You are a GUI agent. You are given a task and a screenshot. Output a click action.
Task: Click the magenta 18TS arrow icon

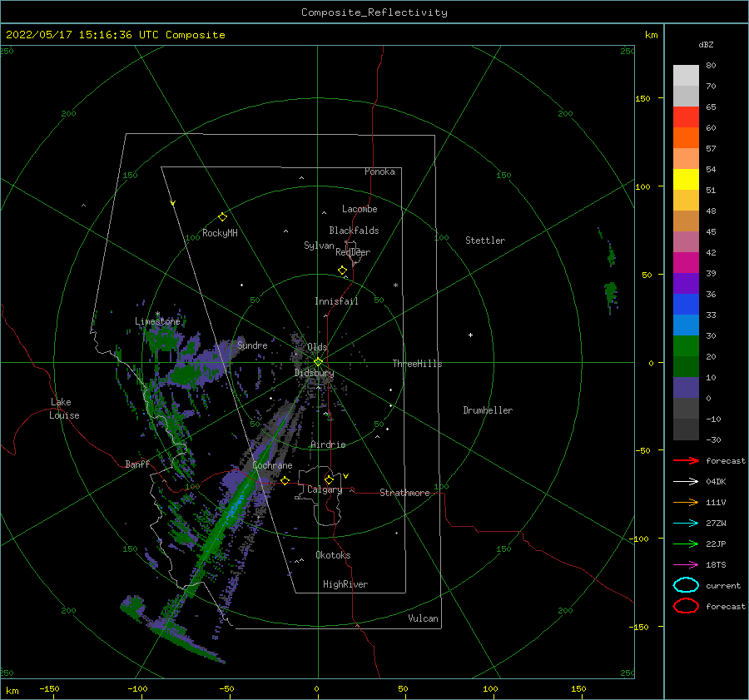click(686, 565)
